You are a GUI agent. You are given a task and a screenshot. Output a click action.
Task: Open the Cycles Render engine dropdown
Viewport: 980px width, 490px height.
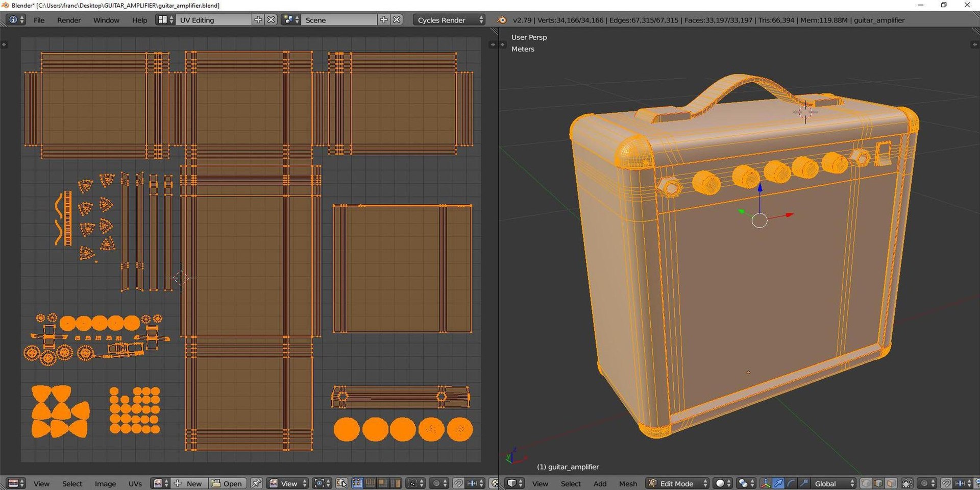coord(449,20)
